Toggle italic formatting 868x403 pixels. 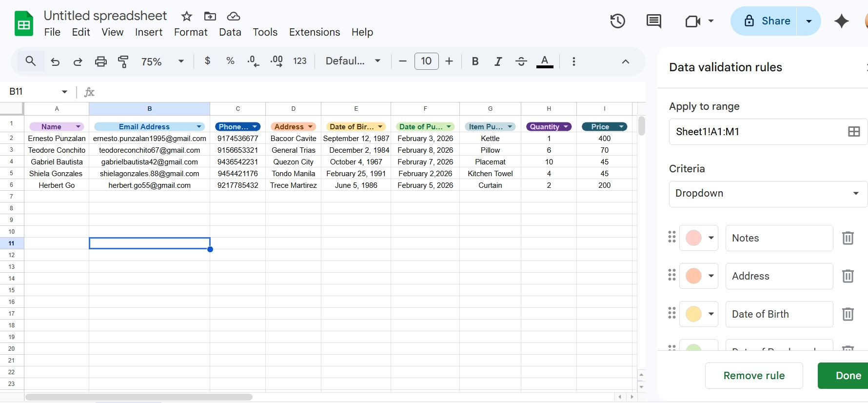click(x=498, y=61)
